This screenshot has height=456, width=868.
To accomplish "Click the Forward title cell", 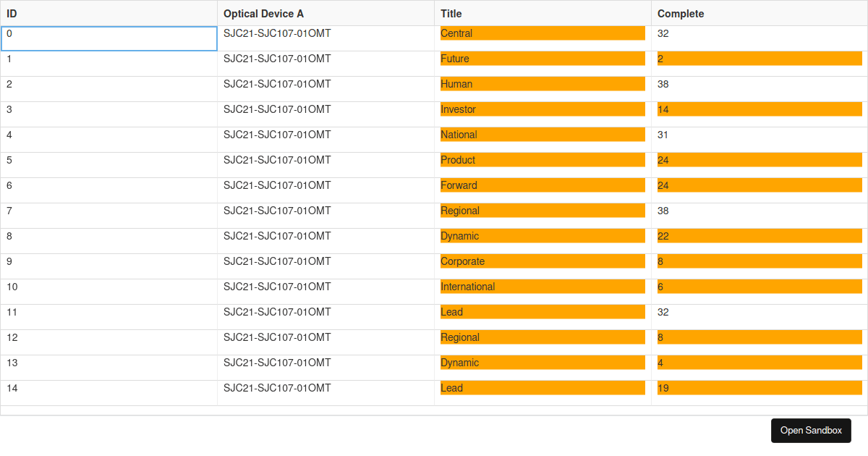I will pyautogui.click(x=542, y=186).
